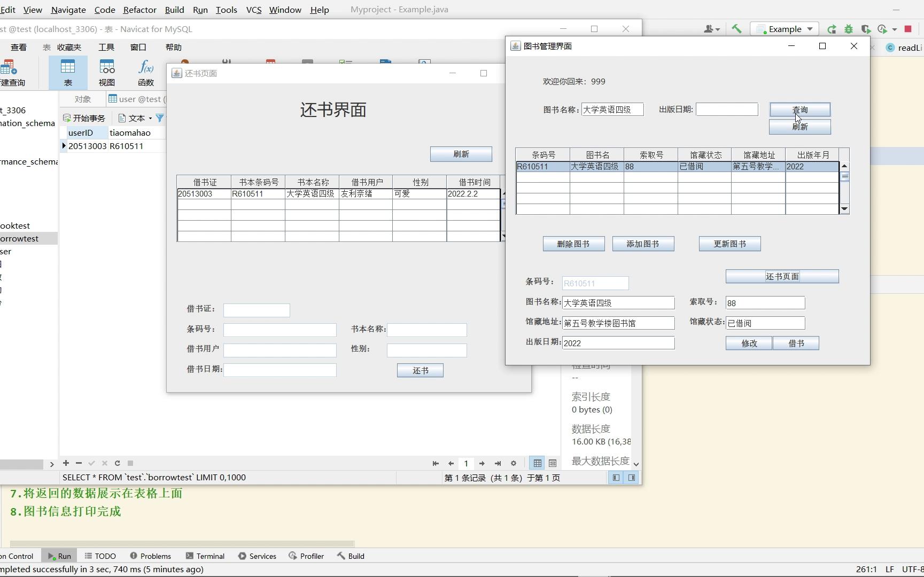The image size is (924, 577).
Task: Select the 视图 (View) icon in Navicat toolbar
Action: [x=107, y=73]
